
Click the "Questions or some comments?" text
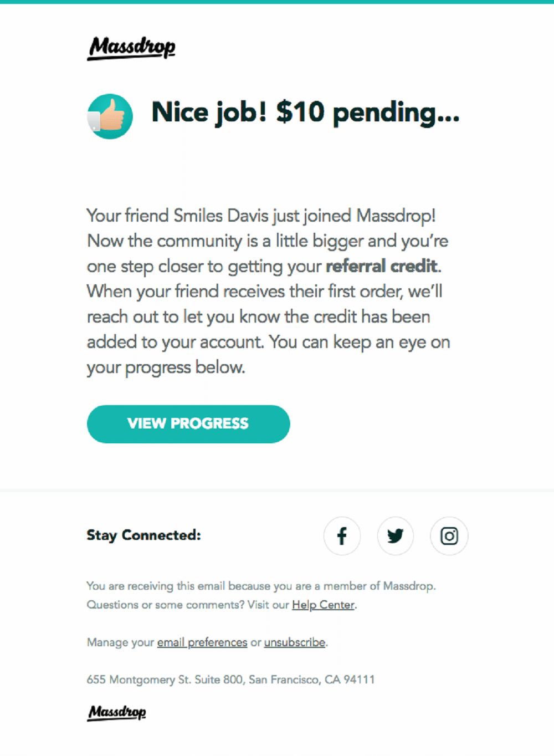click(165, 605)
